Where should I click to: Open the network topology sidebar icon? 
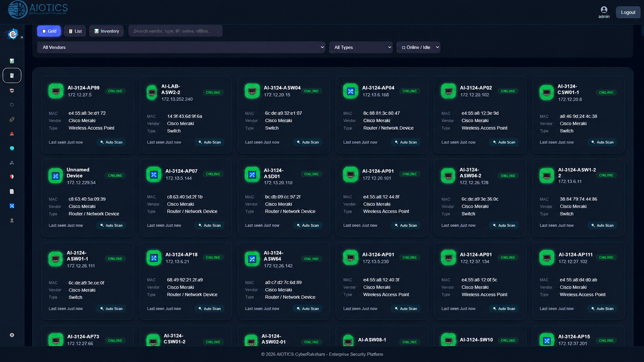(12, 163)
